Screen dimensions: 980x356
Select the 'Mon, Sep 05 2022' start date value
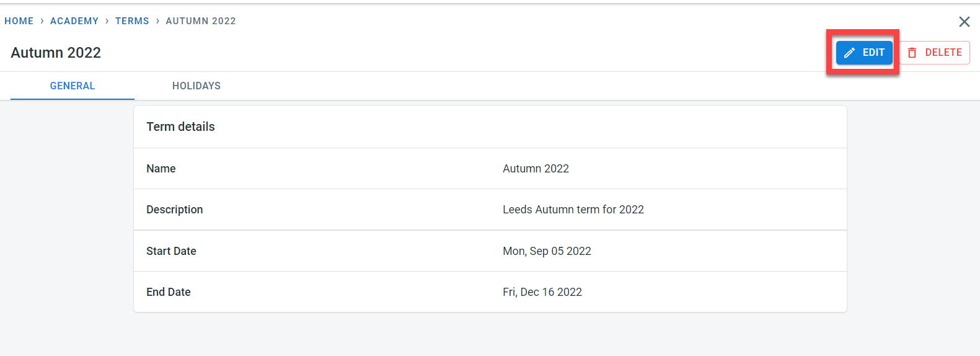(547, 251)
